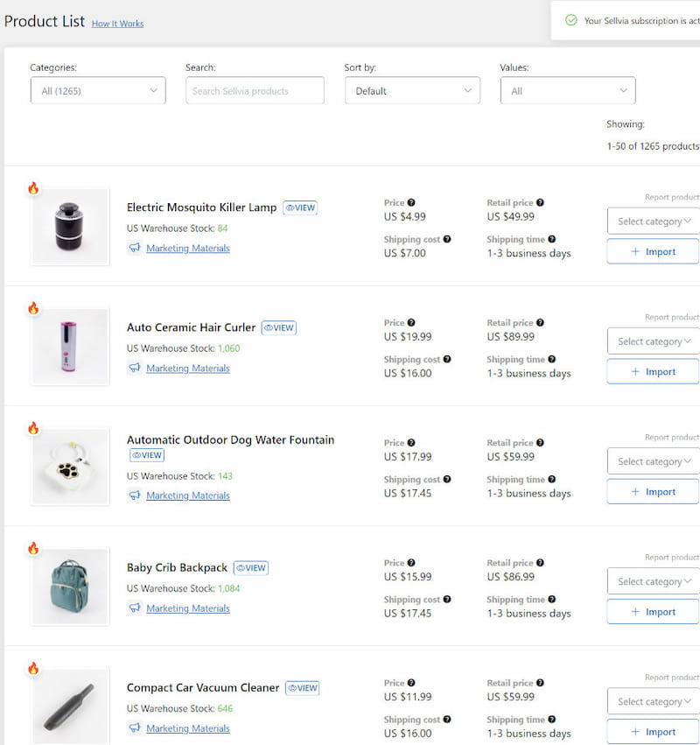Open Select category for Electric Mosquito Killer Lamp
The image size is (700, 745).
coord(654,221)
